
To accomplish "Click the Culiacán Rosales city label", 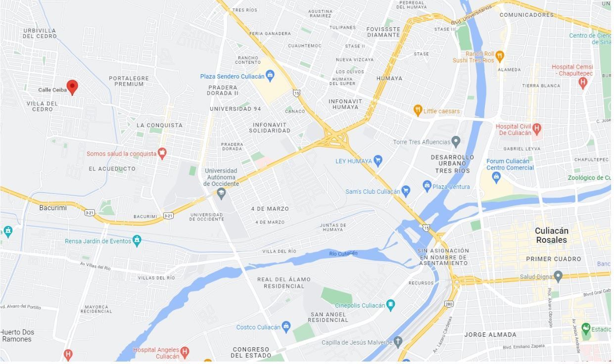I will 551,235.
